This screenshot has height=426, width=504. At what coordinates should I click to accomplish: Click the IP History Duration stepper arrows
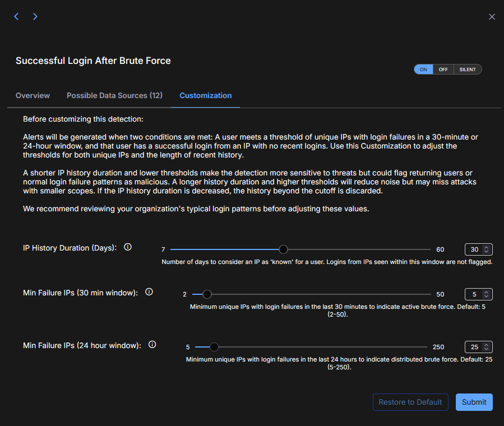pyautogui.click(x=487, y=249)
